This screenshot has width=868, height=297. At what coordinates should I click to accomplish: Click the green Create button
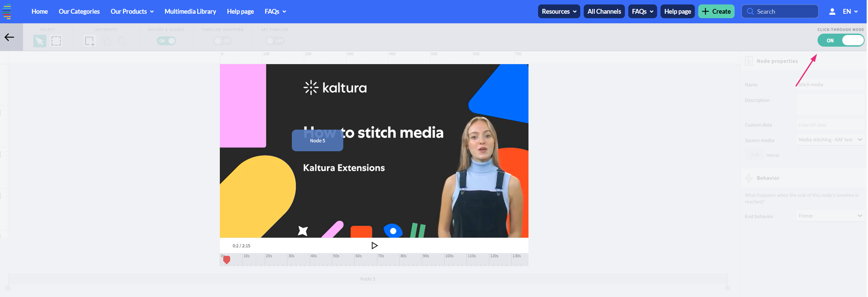tap(716, 12)
